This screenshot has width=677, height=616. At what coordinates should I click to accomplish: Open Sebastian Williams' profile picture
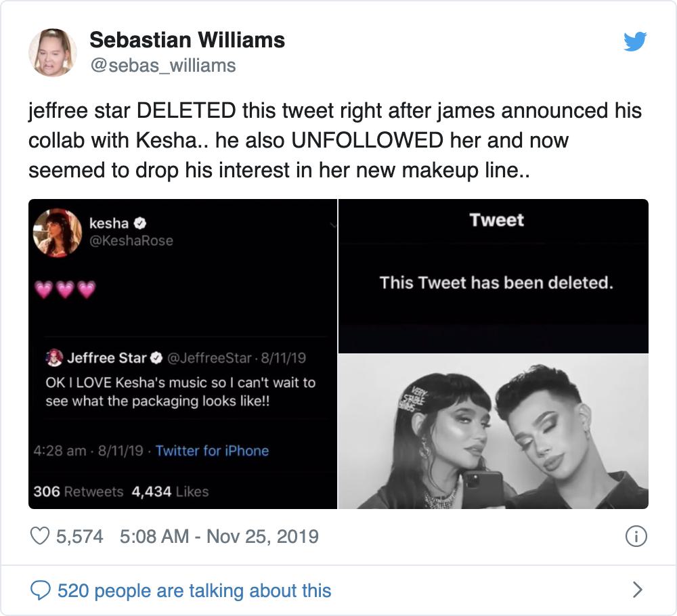pyautogui.click(x=52, y=52)
